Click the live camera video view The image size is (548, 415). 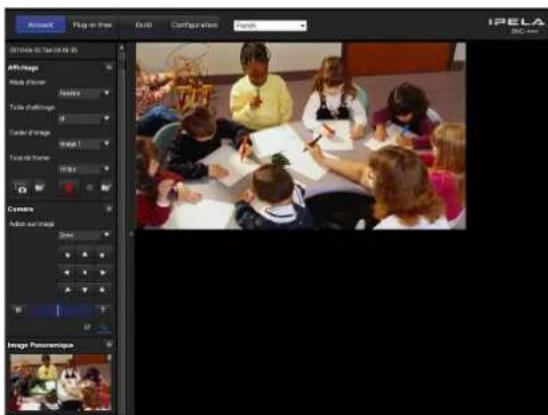point(301,136)
